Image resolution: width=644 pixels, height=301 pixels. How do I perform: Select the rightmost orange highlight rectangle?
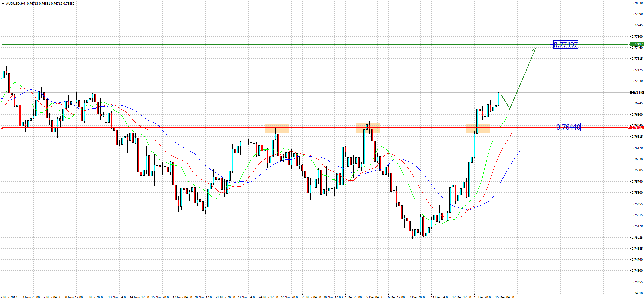click(478, 128)
